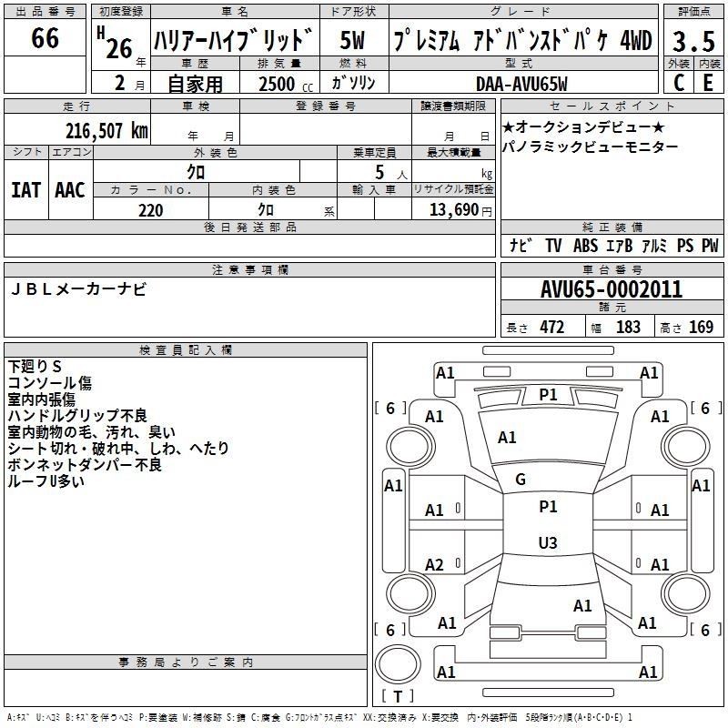Click the 車台番号 header

coord(612,269)
